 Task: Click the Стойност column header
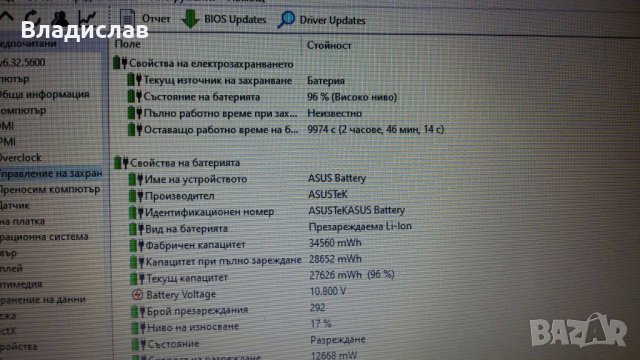pyautogui.click(x=329, y=45)
